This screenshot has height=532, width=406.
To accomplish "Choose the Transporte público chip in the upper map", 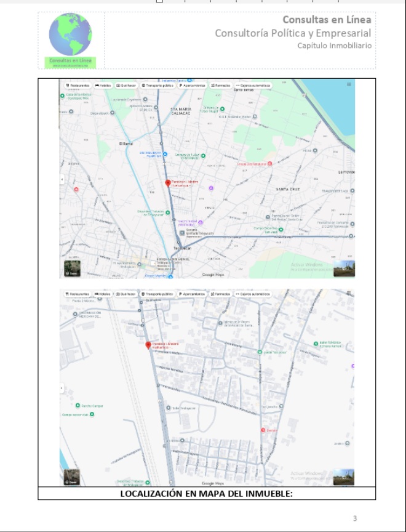I will (x=157, y=86).
